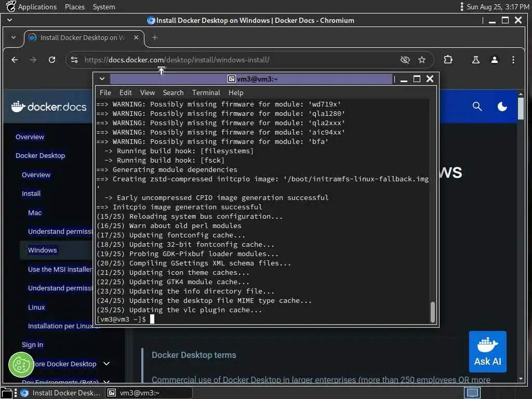Reload the Docker Docs page
Viewport: 532px width, 399px height.
point(52,60)
